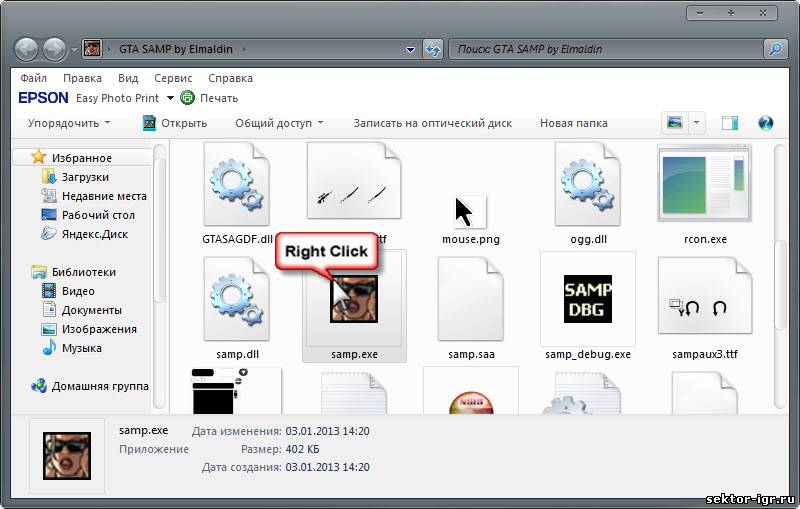Go forward with the Forward arrow button

[54, 49]
